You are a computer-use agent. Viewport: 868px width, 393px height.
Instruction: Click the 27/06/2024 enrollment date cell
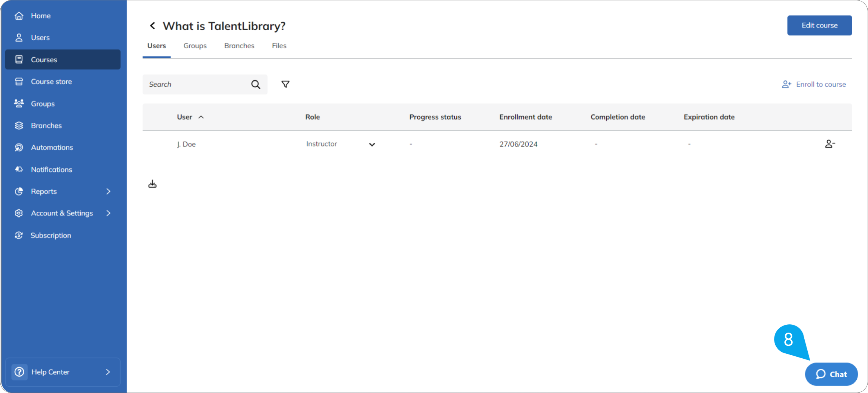(518, 144)
